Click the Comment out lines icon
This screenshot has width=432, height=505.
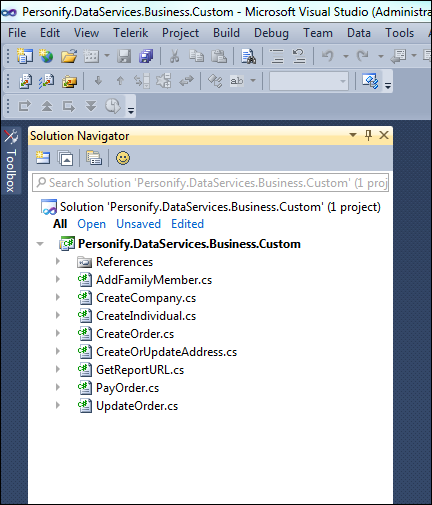277,56
